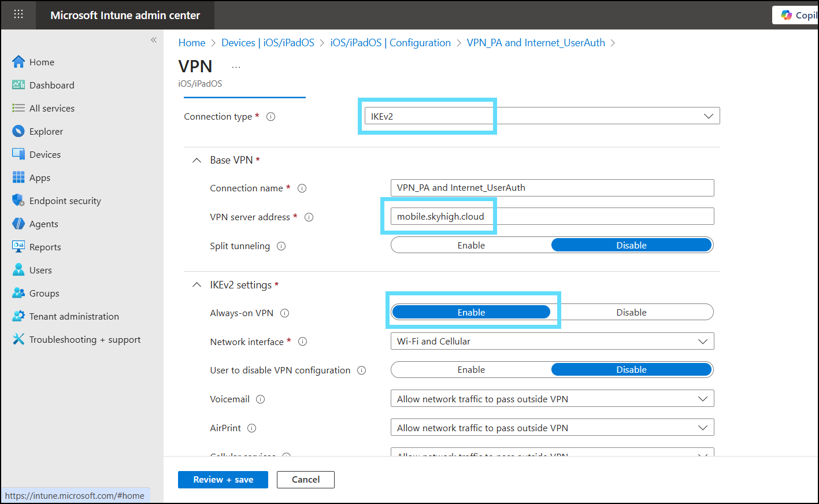The width and height of the screenshot is (819, 504).
Task: Collapse the Base VPN section
Action: 197,160
